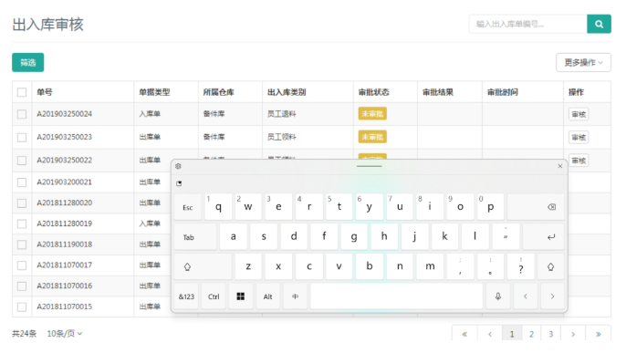Tap the apostrophe quote key next to l
This screenshot has height=364, width=626.
click(506, 236)
